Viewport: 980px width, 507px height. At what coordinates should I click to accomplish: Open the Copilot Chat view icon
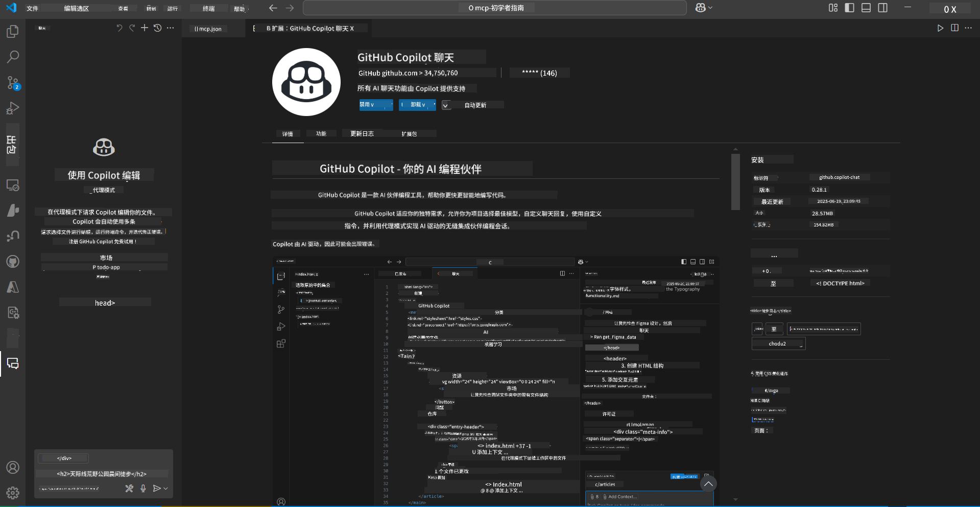[x=13, y=364]
